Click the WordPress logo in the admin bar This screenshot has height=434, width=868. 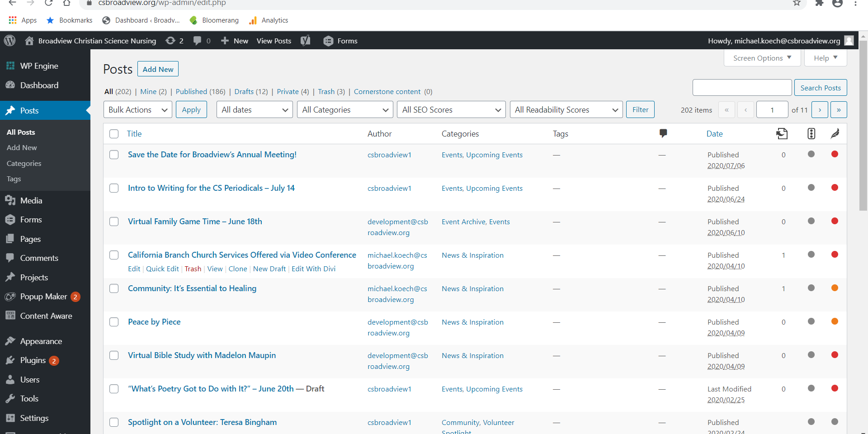(x=9, y=41)
